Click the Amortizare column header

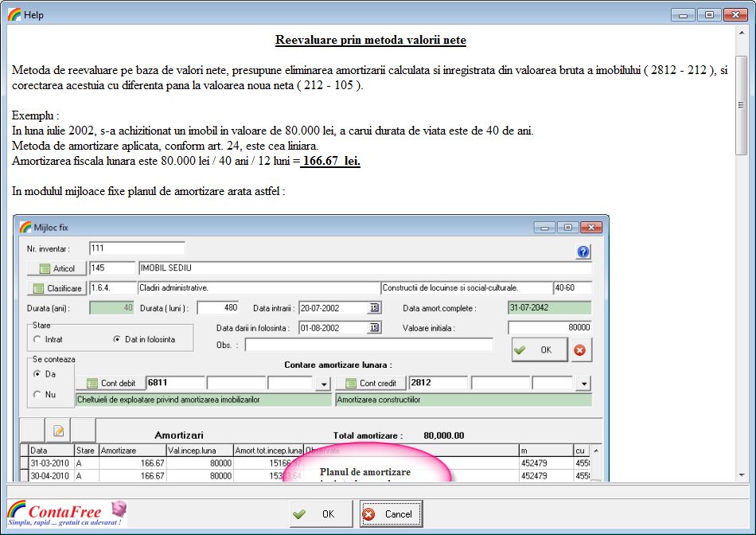coord(132,451)
